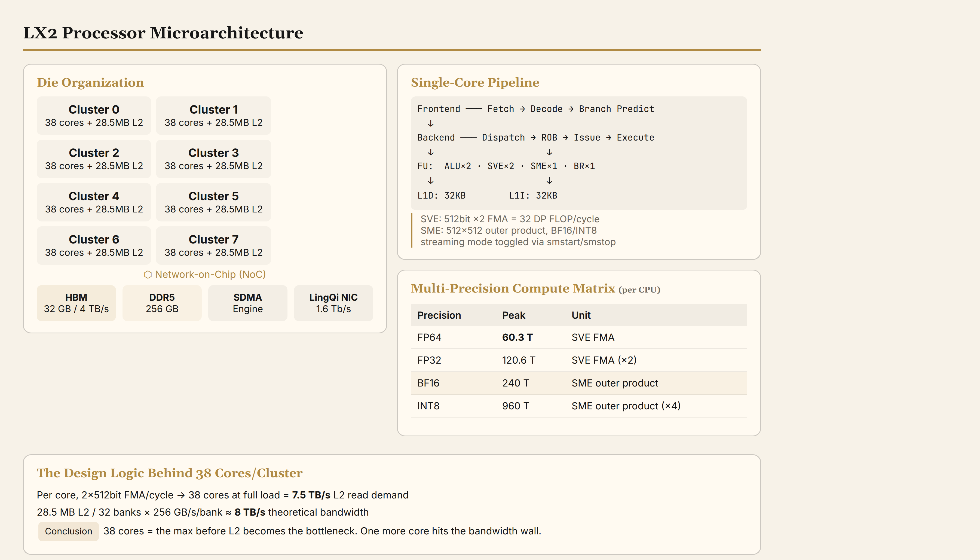This screenshot has width=980, height=560.
Task: Click the L1D: 32KB text
Action: 441,195
